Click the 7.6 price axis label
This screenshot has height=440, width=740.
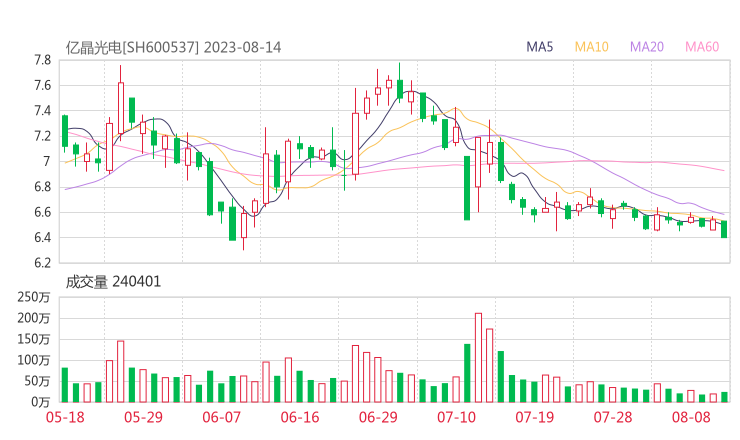42,85
